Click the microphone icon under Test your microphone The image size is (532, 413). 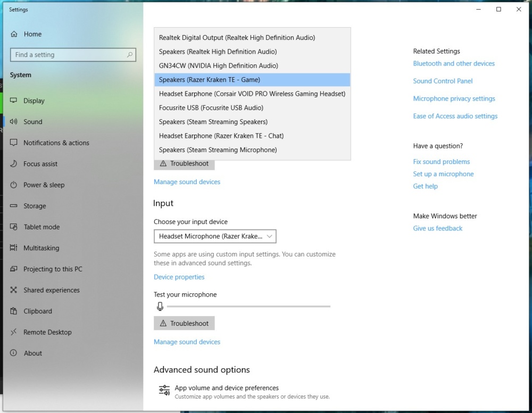click(x=160, y=307)
